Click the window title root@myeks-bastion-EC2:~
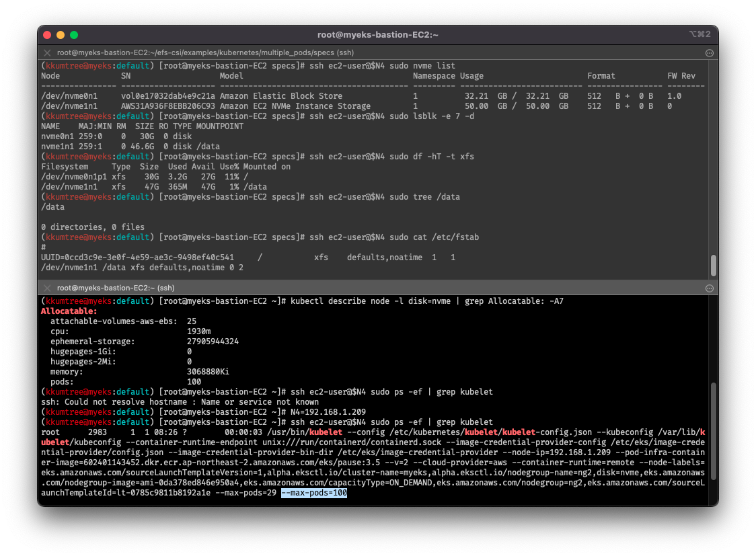The image size is (756, 556). (377, 35)
